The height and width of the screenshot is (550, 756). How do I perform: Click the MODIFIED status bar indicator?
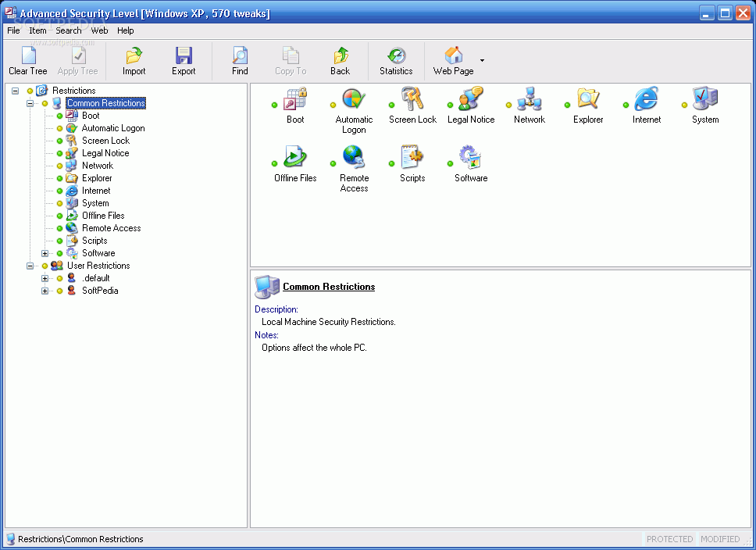pyautogui.click(x=720, y=539)
